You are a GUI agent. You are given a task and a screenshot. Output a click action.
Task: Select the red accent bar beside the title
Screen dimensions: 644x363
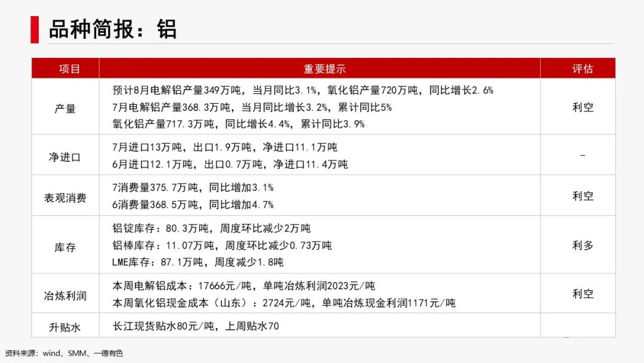pos(35,28)
